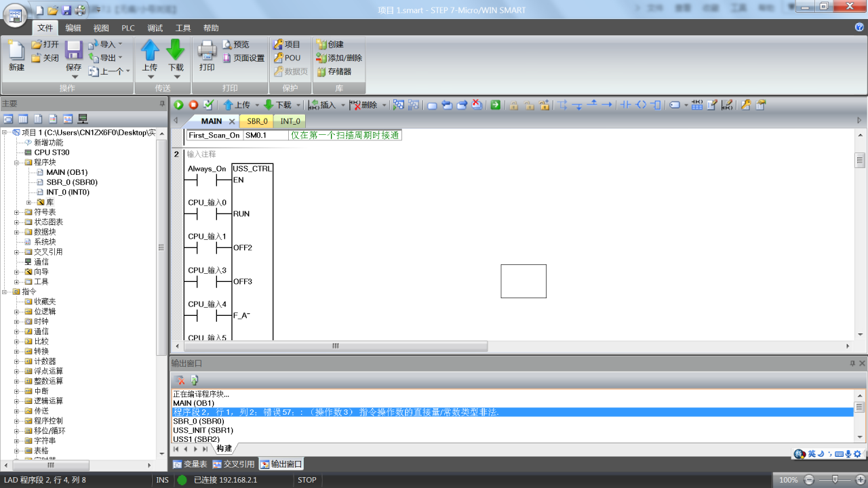
Task: Select MAIN (OB1) in project tree
Action: [x=66, y=172]
